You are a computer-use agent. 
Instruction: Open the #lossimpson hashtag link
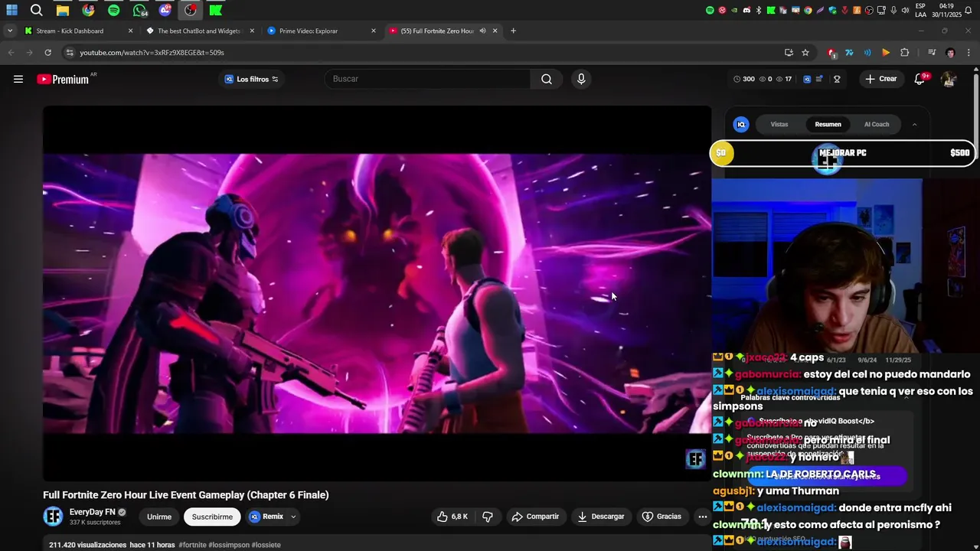coord(230,545)
